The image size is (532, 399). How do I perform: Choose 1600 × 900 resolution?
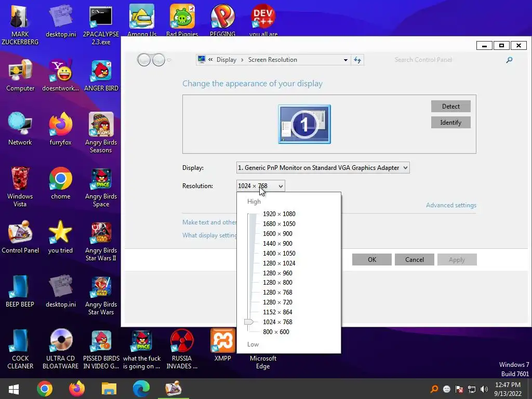pos(277,233)
